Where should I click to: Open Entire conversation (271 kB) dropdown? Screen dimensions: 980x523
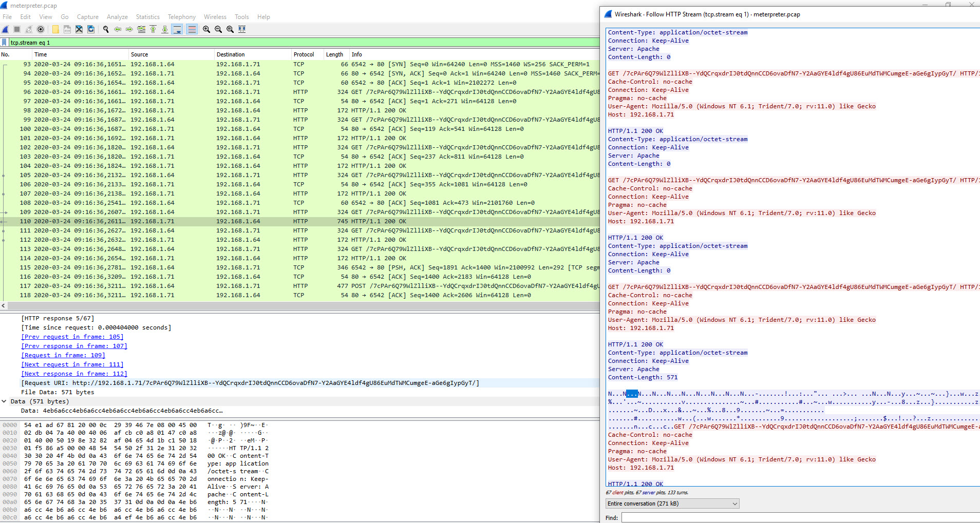(x=672, y=503)
